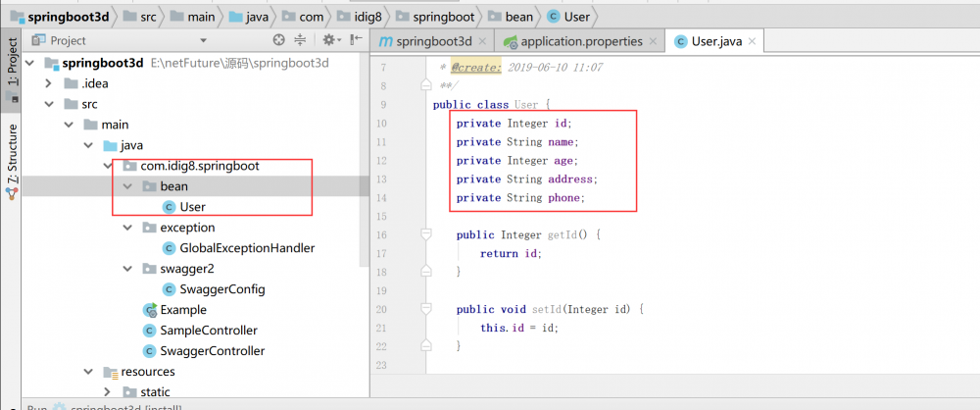Click java in the breadcrumb bar
Image resolution: width=980 pixels, height=410 pixels.
pyautogui.click(x=249, y=17)
